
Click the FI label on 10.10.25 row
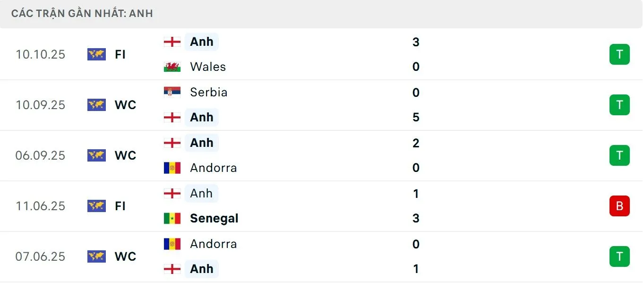click(x=120, y=54)
